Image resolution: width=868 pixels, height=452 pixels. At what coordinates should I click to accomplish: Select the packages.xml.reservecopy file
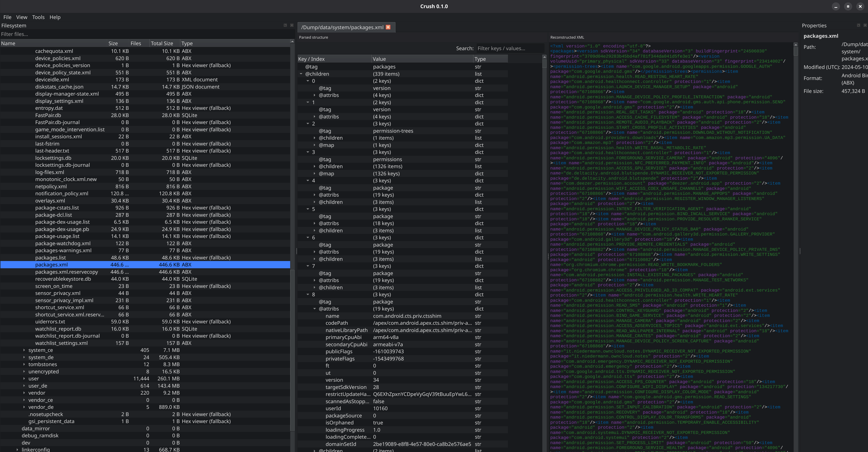145,272
